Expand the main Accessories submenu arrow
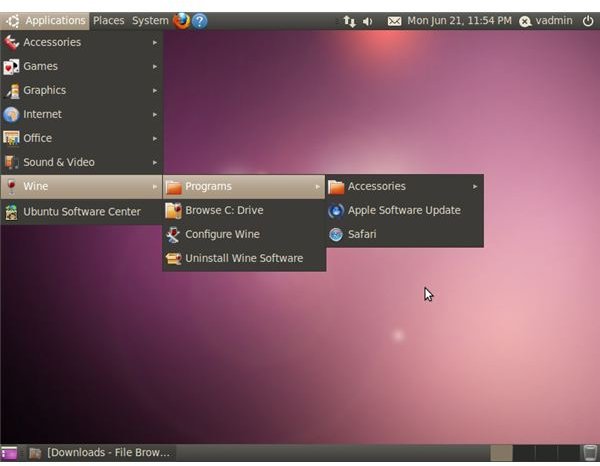The image size is (600, 466). click(x=155, y=42)
